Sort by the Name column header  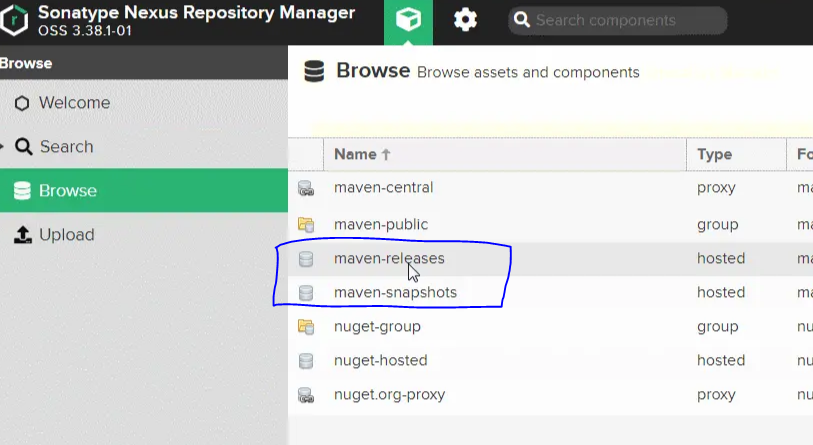tap(504, 154)
